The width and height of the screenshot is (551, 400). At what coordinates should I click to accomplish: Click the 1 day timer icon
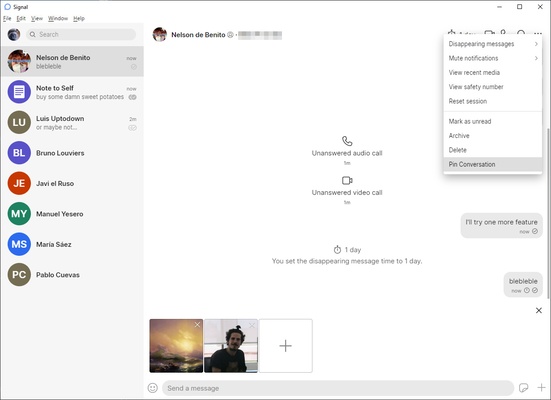click(x=337, y=250)
